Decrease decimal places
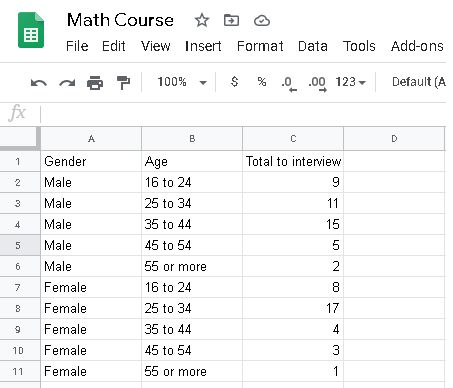This screenshot has width=453, height=388. 289,84
